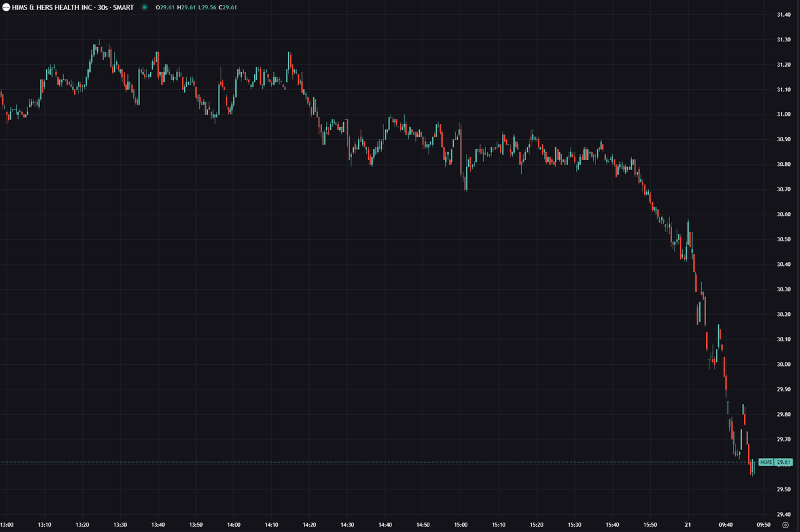The width and height of the screenshot is (800, 532).
Task: Click the 09:40 time axis label
Action: tap(727, 525)
